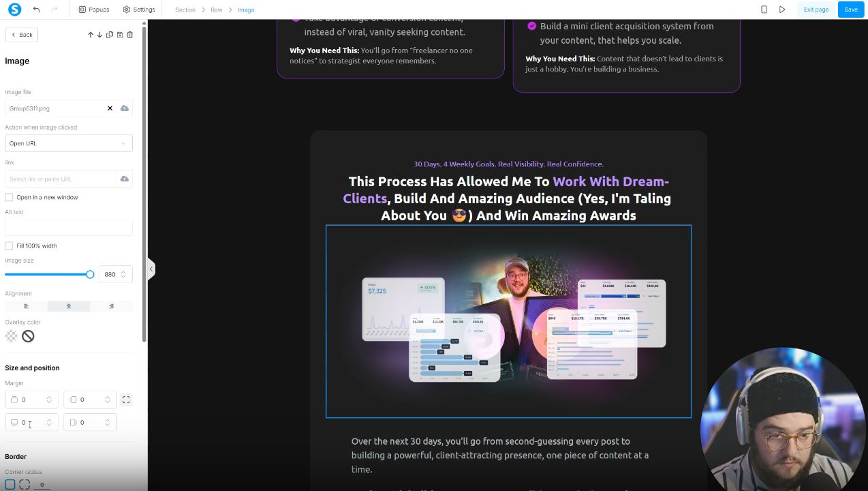Enable Open in a new window

tap(9, 197)
